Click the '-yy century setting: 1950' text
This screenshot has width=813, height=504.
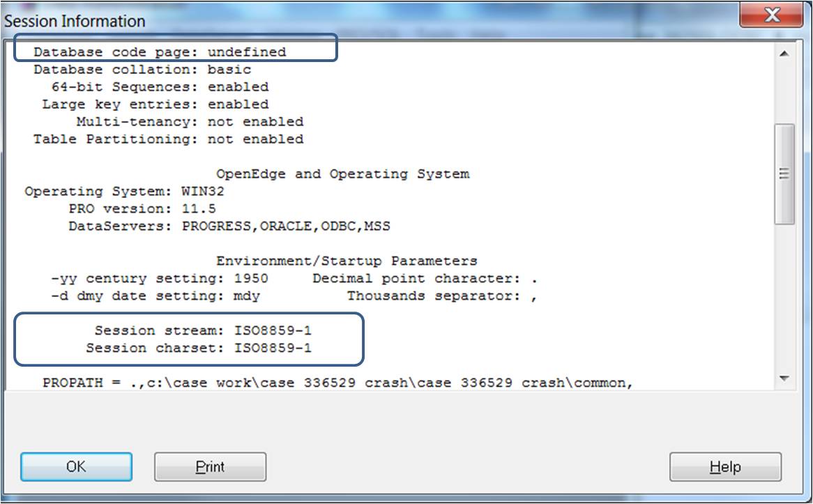click(160, 278)
